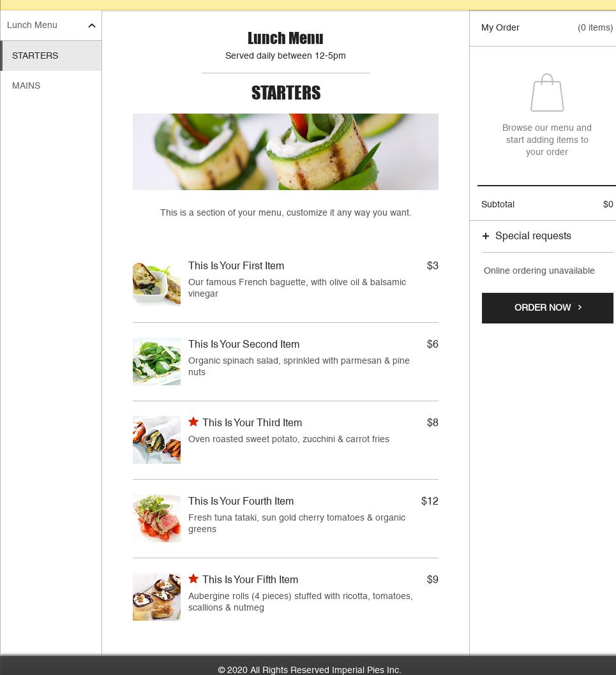
Task: Click the zucchini rolls banner image
Action: point(285,152)
